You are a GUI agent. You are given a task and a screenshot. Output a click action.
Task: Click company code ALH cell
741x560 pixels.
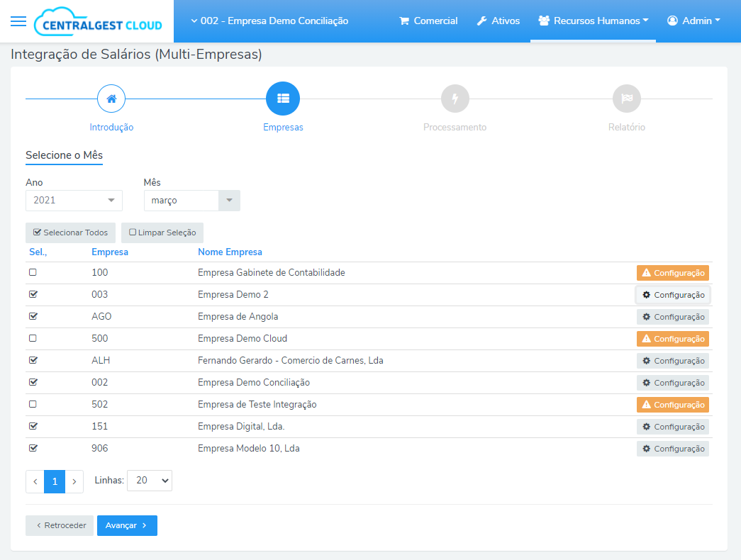pos(101,361)
